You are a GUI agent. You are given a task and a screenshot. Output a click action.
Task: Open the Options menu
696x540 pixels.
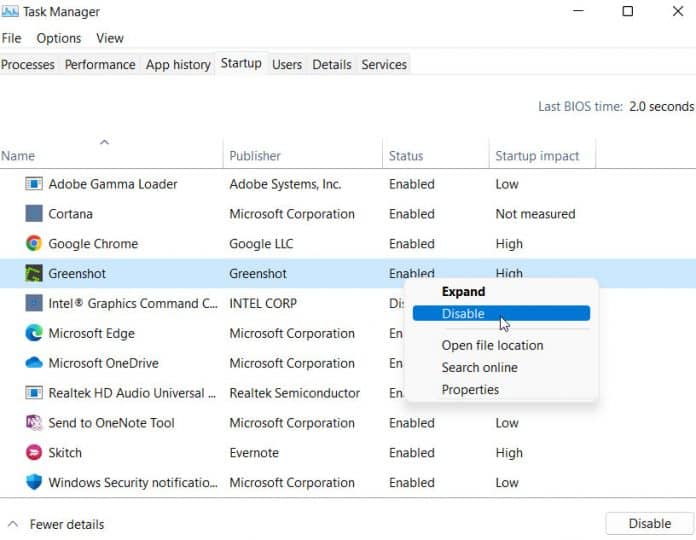[x=59, y=38]
